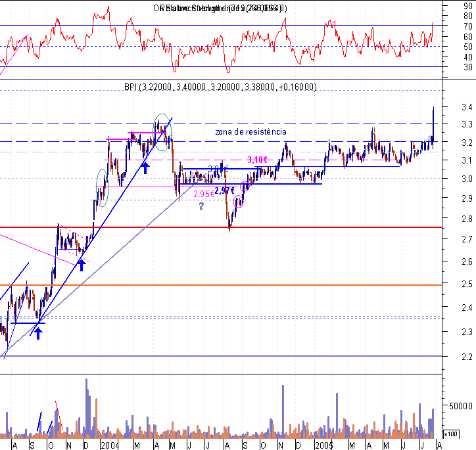The height and width of the screenshot is (450, 476).
Task: Click the 3.1 price axis label
Action: (467, 160)
